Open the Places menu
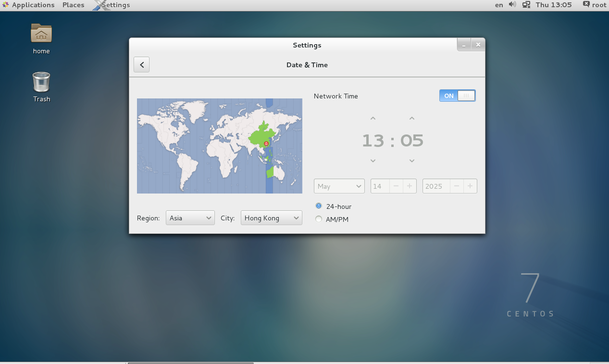609x364 pixels. tap(73, 5)
